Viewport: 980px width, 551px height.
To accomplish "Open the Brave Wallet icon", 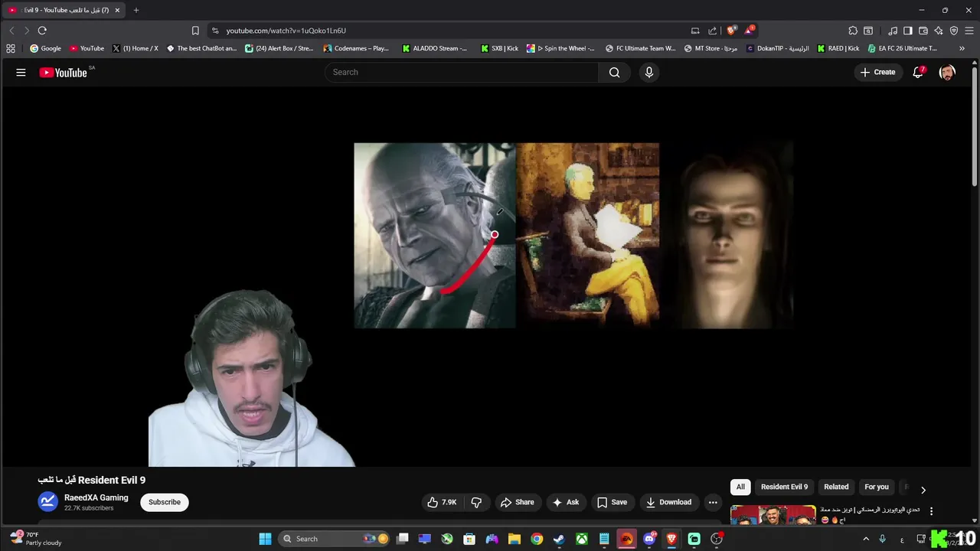I will click(x=923, y=31).
